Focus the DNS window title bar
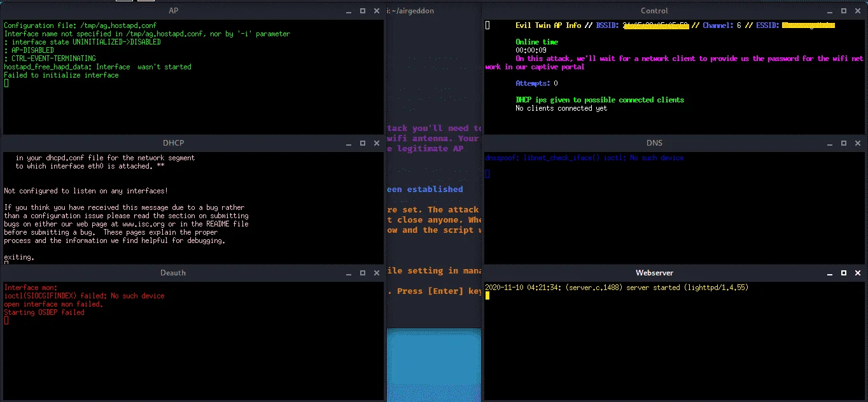The image size is (868, 402). [x=654, y=143]
